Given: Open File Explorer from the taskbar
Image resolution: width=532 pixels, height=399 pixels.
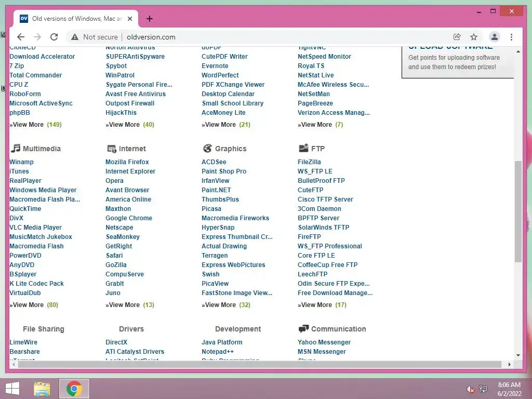Looking at the screenshot, I should click(42, 389).
